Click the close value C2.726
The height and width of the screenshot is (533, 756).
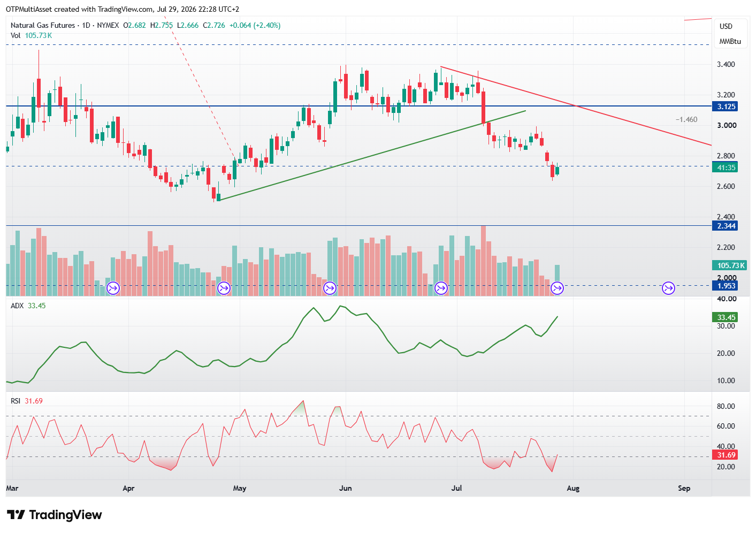pos(214,25)
